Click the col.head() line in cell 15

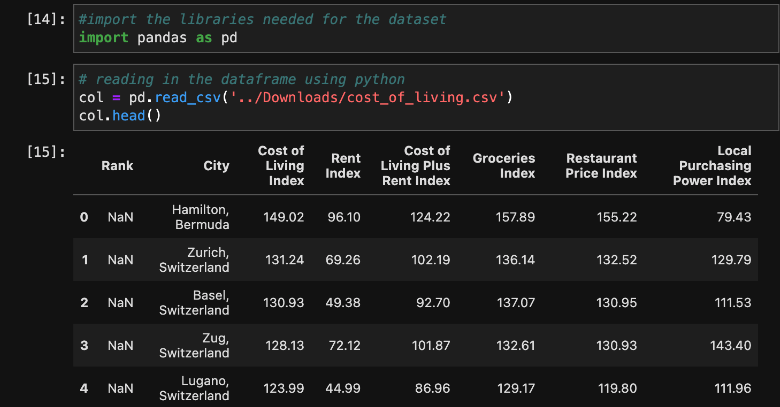tap(120, 116)
